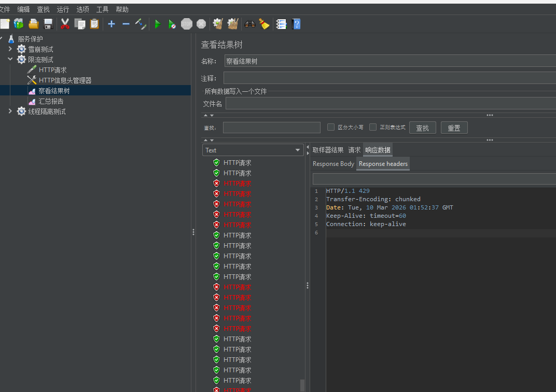The image size is (556, 392).
Task: Click the Toggle enable/disable icon
Action: click(x=141, y=24)
